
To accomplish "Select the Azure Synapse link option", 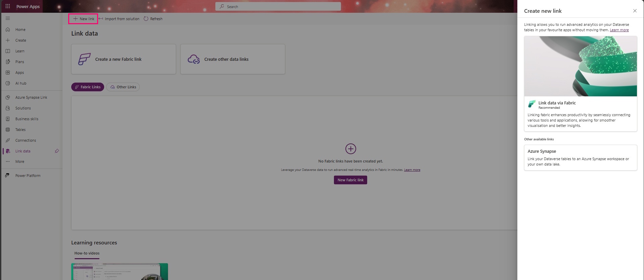I will 581,157.
